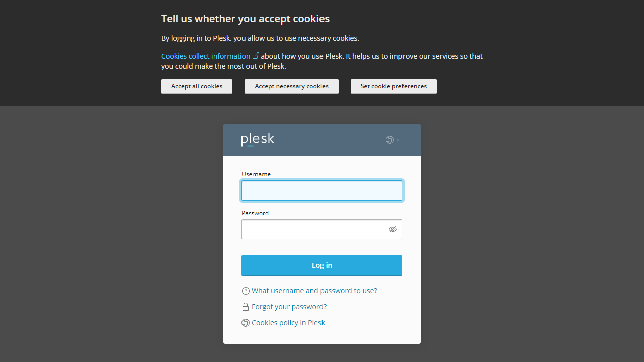
Task: Click Accept all cookies
Action: pos(196,86)
